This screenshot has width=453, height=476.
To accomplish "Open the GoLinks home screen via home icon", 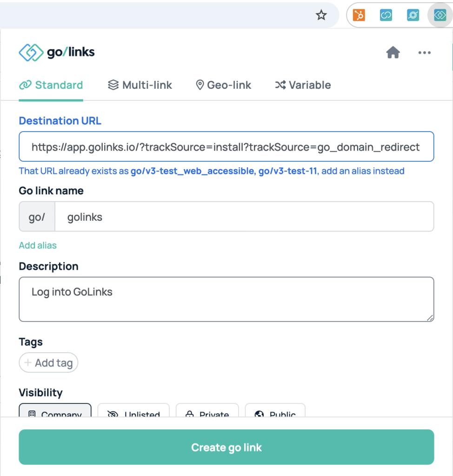I will pos(393,53).
